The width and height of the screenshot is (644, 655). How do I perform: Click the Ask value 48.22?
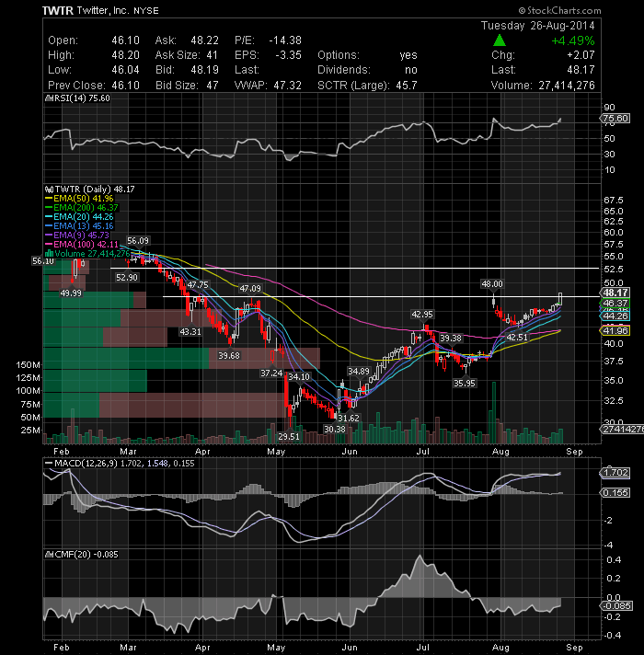[204, 40]
